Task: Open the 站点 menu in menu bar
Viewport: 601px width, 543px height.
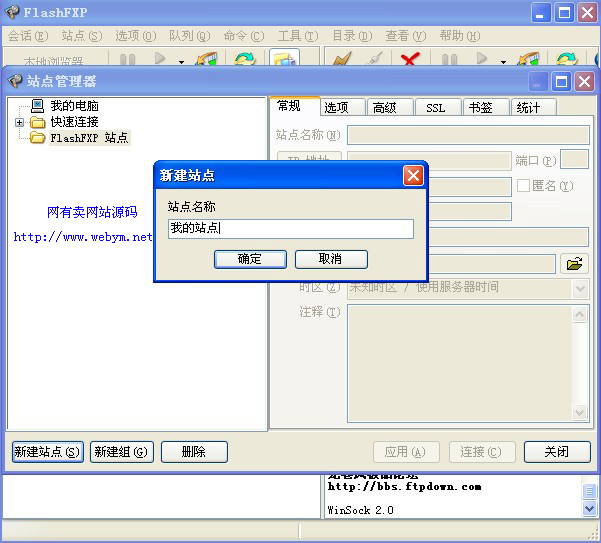Action: (x=81, y=36)
